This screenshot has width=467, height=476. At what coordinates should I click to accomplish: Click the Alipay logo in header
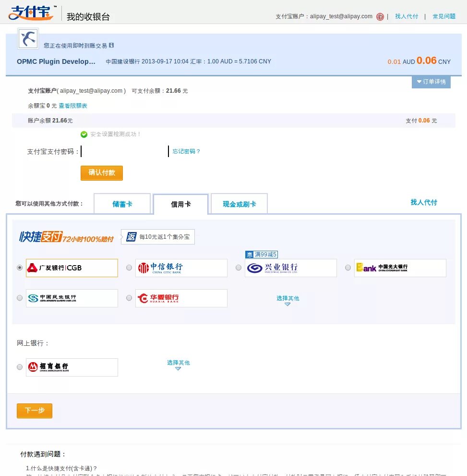click(x=31, y=13)
